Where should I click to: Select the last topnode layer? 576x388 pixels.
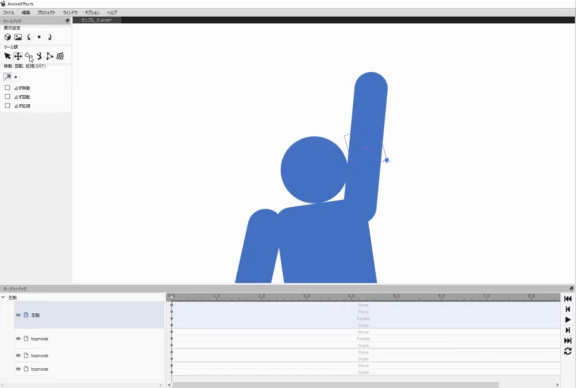[x=89, y=369]
